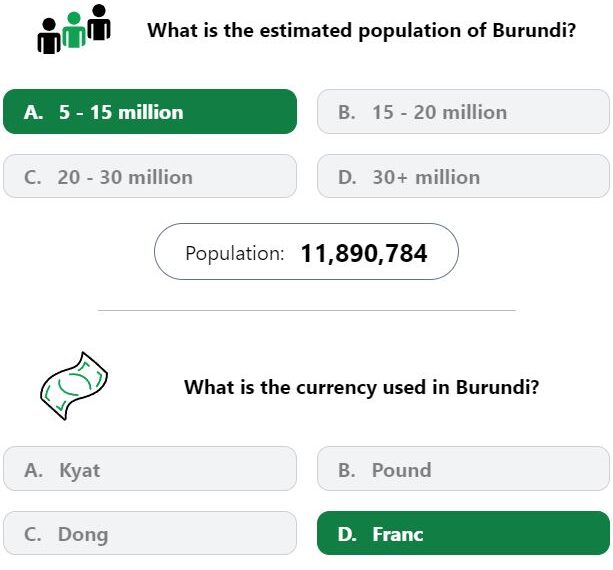Select the Dong currency option
Screen dimensions: 613x570
click(x=150, y=533)
